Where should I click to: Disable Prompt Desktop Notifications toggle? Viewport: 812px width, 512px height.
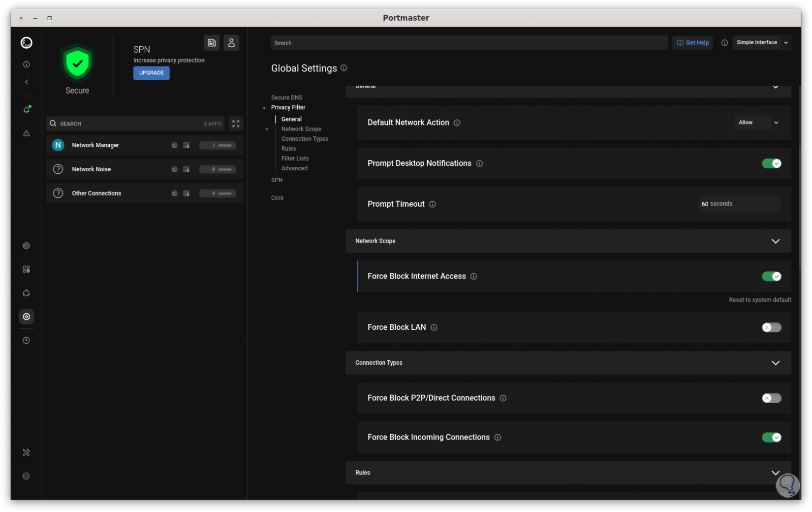772,163
